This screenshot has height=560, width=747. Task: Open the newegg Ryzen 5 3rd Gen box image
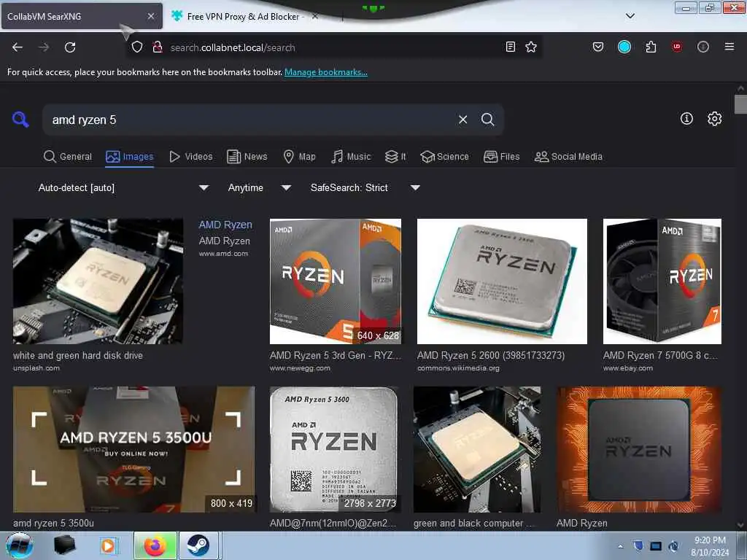336,281
